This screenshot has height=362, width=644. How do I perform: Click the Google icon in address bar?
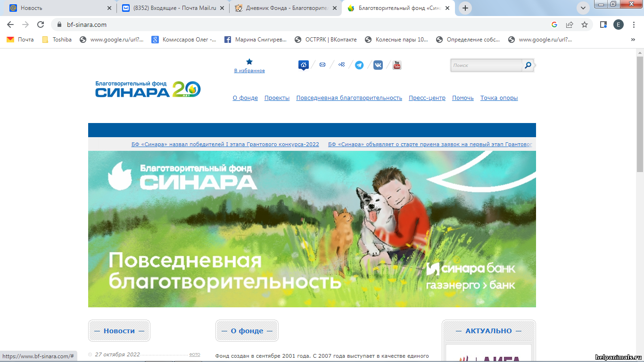[554, 25]
